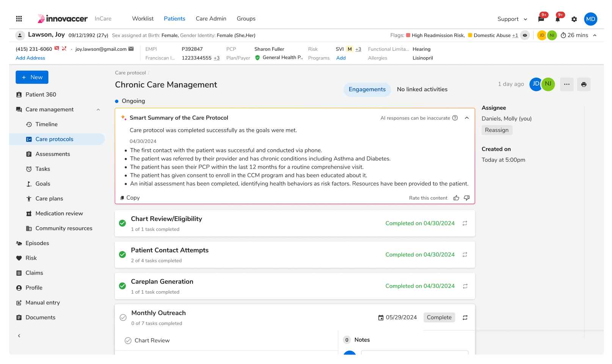Viewport: 612px width, 364px height.
Task: Click the 26 mins timer stopwatch icon
Action: pos(563,35)
